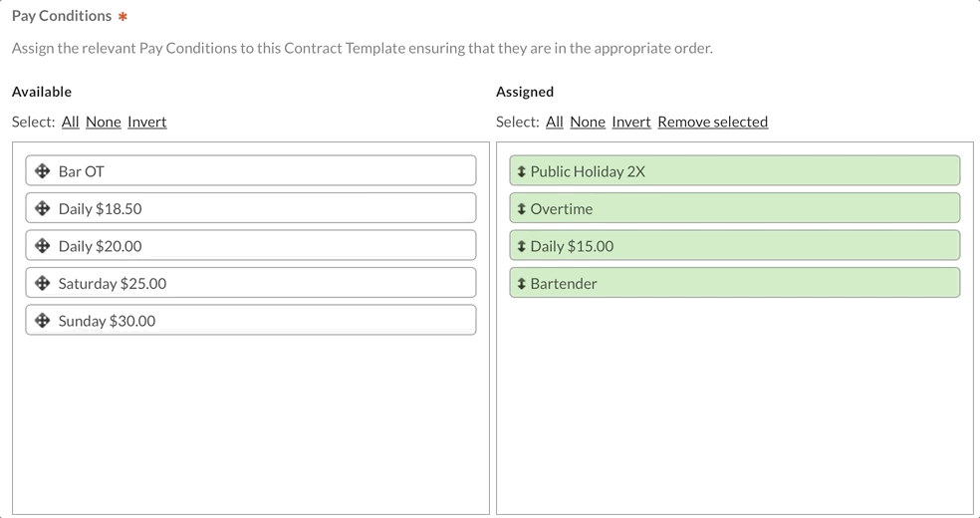980x518 pixels.
Task: Click the move icon beside Daily $20.00
Action: (x=43, y=246)
